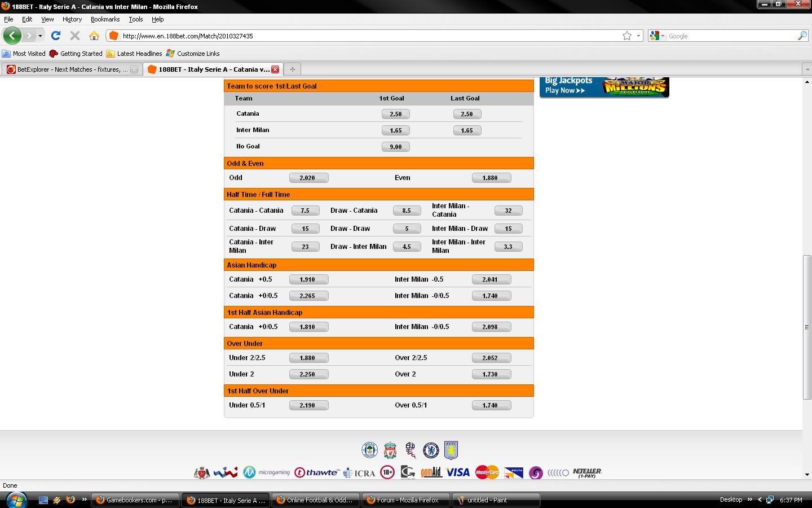The image size is (812, 508).
Task: Click the NETELLER payment logo
Action: click(x=587, y=472)
